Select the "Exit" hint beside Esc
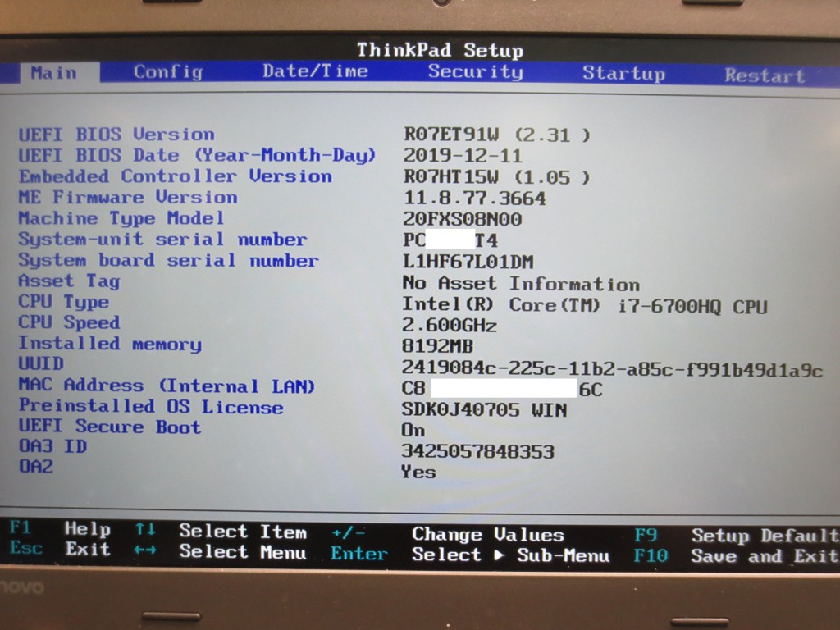840x630 pixels. (87, 549)
